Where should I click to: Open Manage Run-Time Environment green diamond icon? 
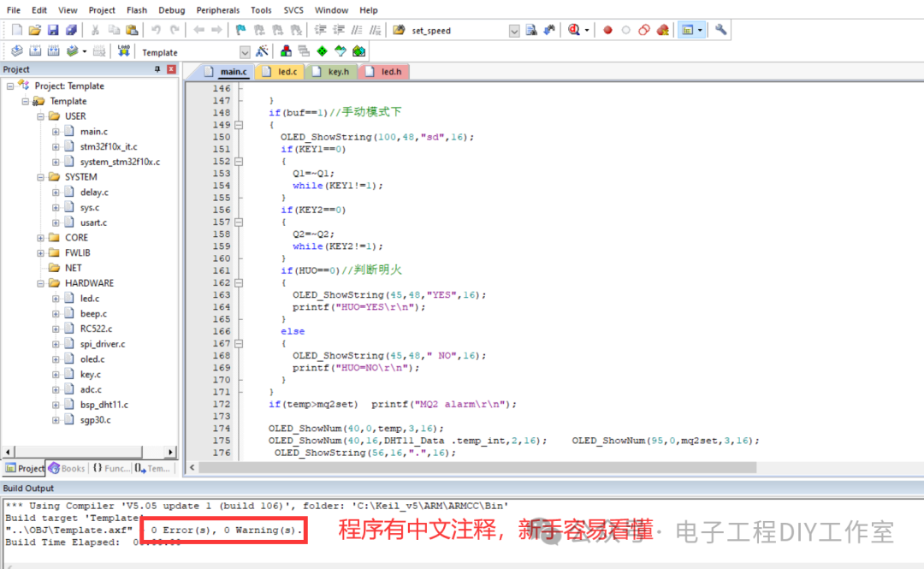(322, 52)
